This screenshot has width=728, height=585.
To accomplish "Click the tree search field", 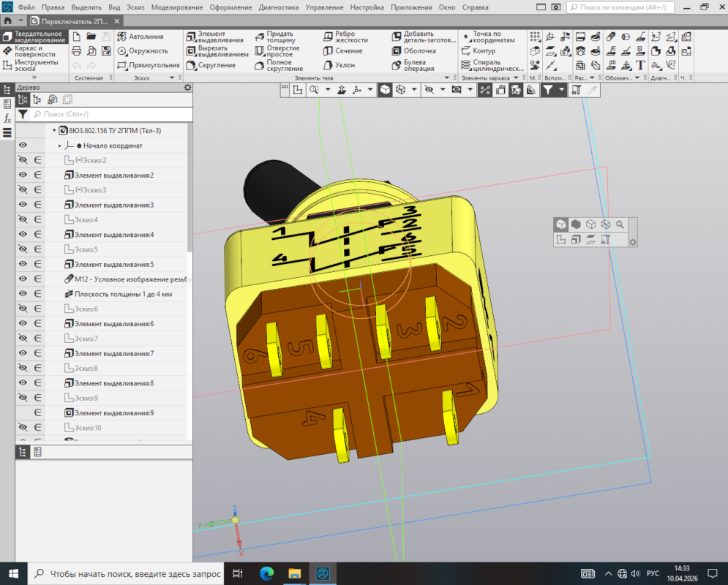I will 110,115.
